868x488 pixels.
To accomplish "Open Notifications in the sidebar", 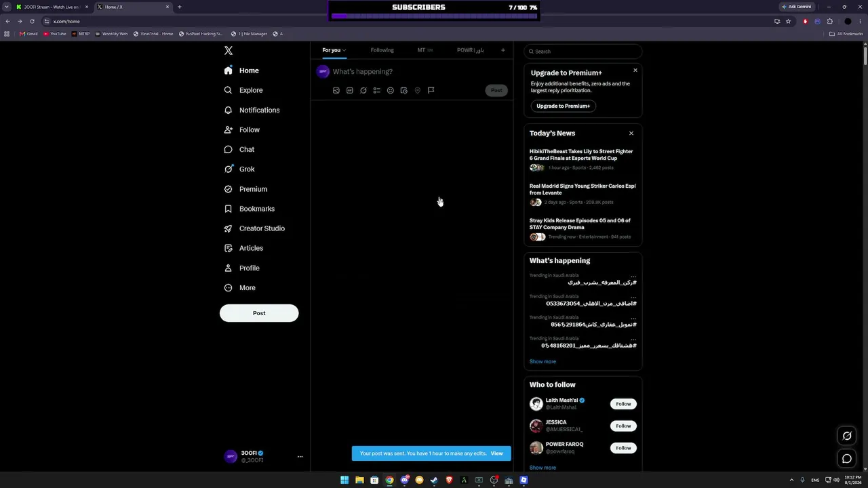I will click(252, 110).
